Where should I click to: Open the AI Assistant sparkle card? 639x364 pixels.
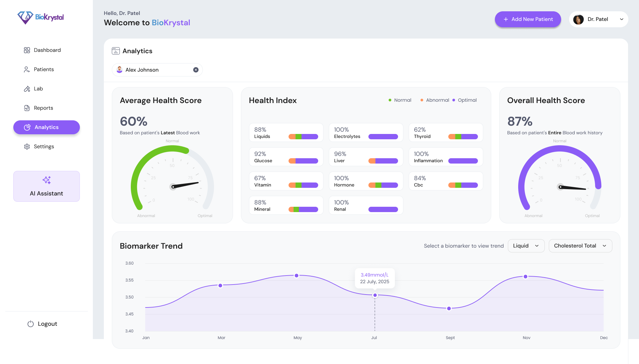pyautogui.click(x=47, y=186)
